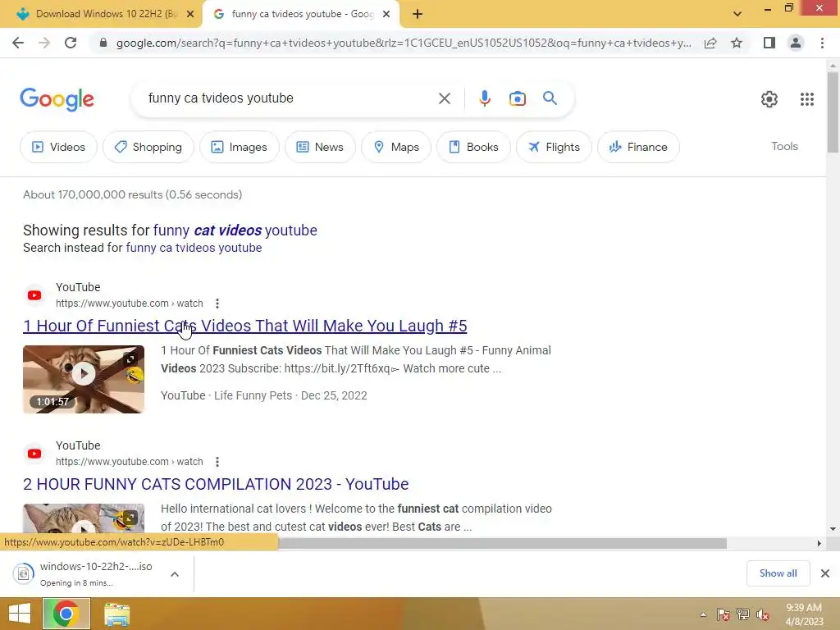Expand the windows-10-22h2 iso download options
Image resolution: width=840 pixels, height=630 pixels.
point(175,574)
